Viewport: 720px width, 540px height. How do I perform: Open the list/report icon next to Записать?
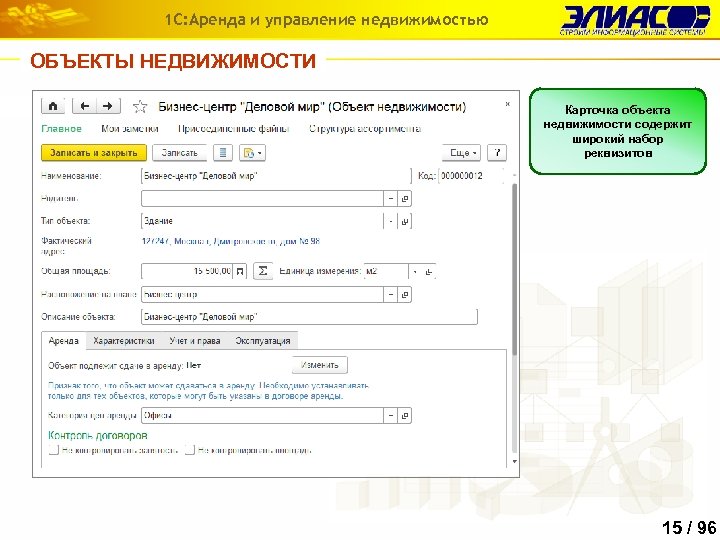(223, 153)
